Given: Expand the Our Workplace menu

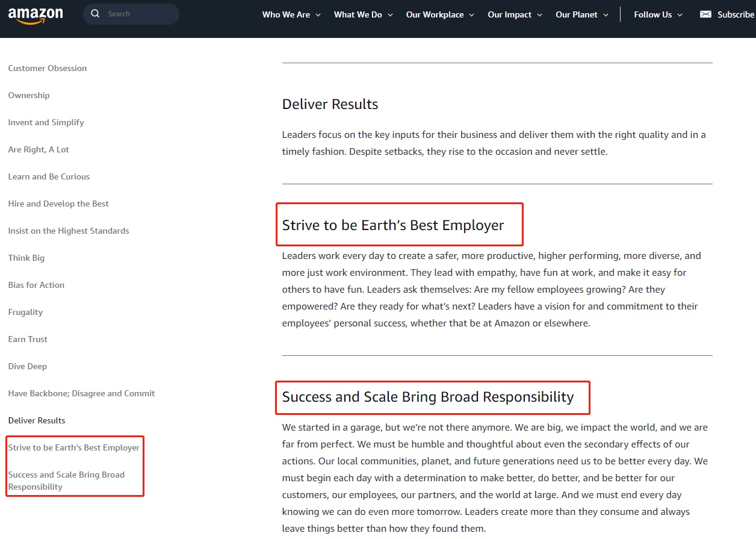Looking at the screenshot, I should 440,14.
